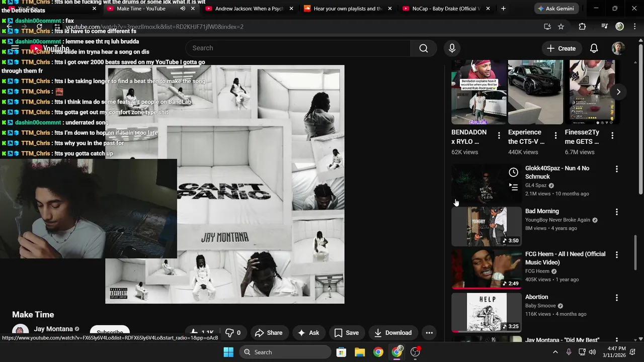This screenshot has width=644, height=362.
Task: Add Glokk40Spaz video to Watch Later
Action: coord(513,172)
